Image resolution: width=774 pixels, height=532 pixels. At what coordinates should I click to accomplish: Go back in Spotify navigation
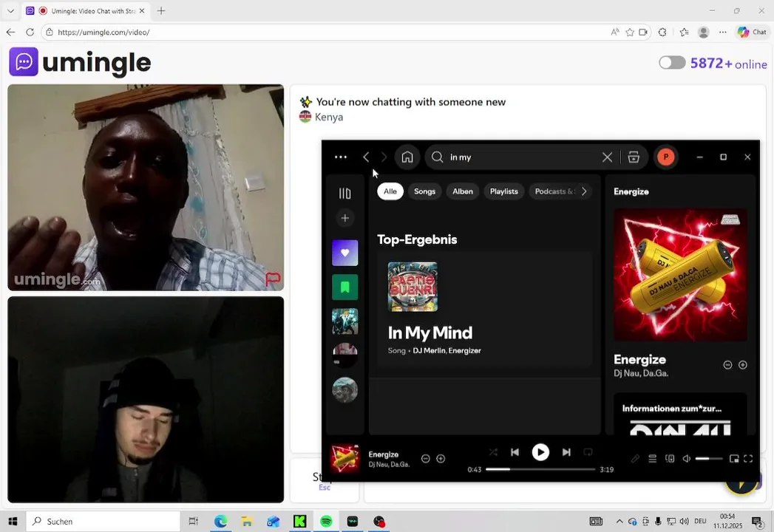pos(366,157)
